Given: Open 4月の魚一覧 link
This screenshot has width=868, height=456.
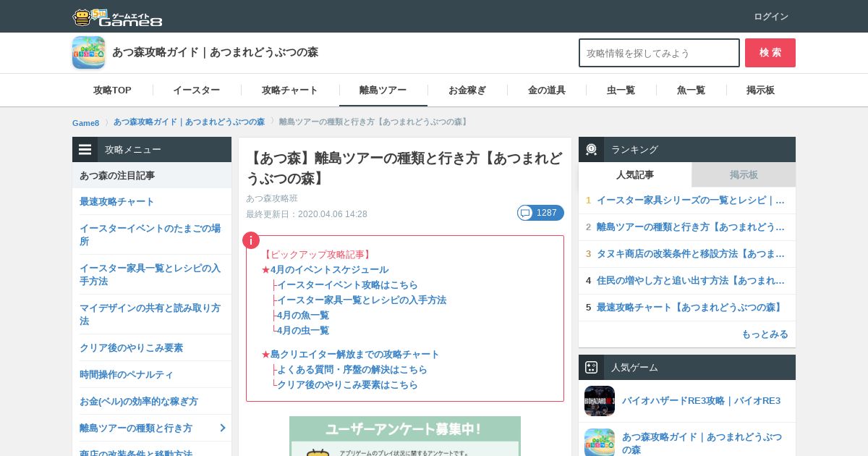Looking at the screenshot, I should [303, 316].
